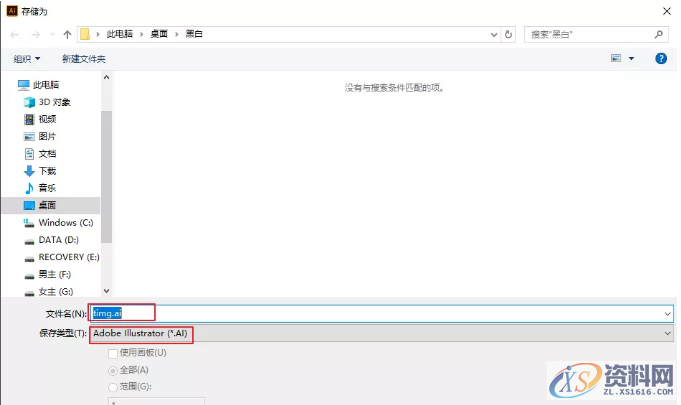Image resolution: width=681 pixels, height=405 pixels.
Task: Open 女主 (G:) drive
Action: 49,292
